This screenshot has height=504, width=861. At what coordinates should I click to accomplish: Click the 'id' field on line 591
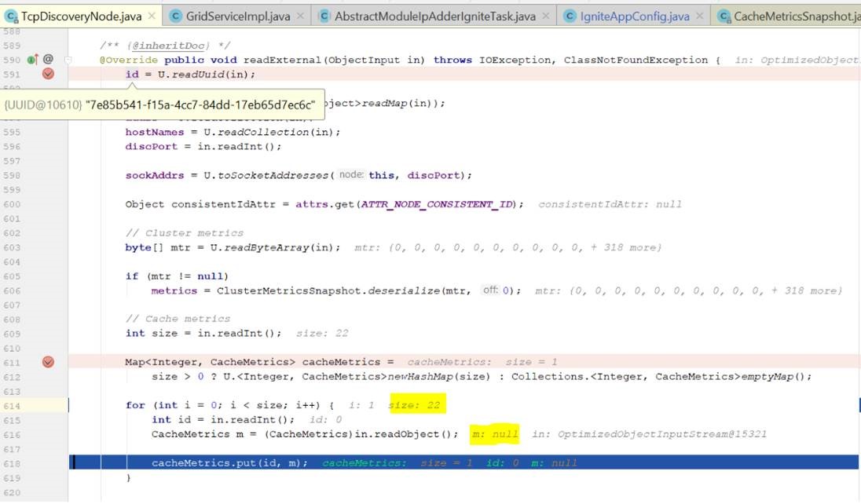(132, 74)
